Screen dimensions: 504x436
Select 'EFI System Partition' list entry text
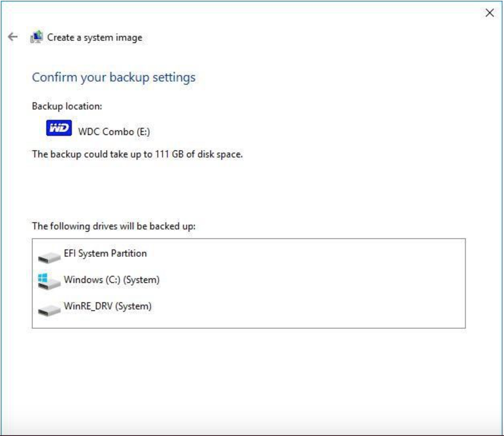coord(105,253)
